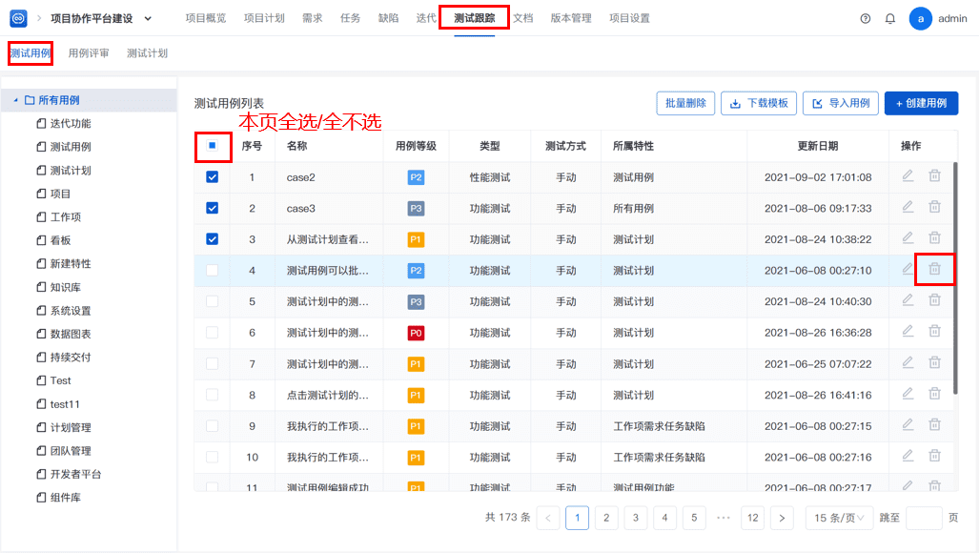Screen dimensions: 980x553
Task: Delete case2 using its trash icon
Action: pos(934,176)
